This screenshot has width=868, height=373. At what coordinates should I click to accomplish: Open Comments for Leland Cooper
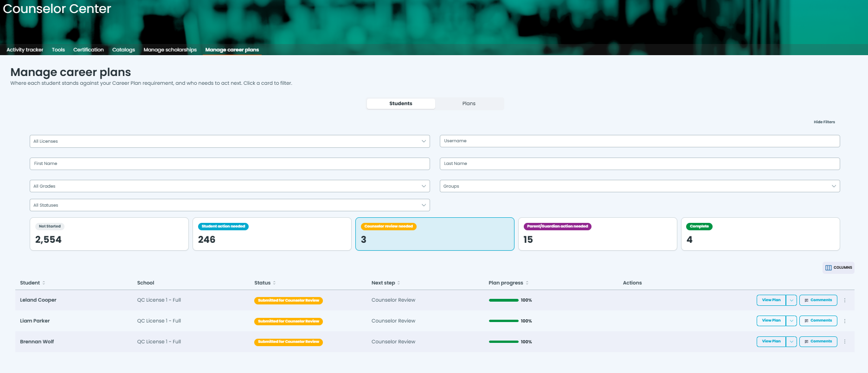818,300
